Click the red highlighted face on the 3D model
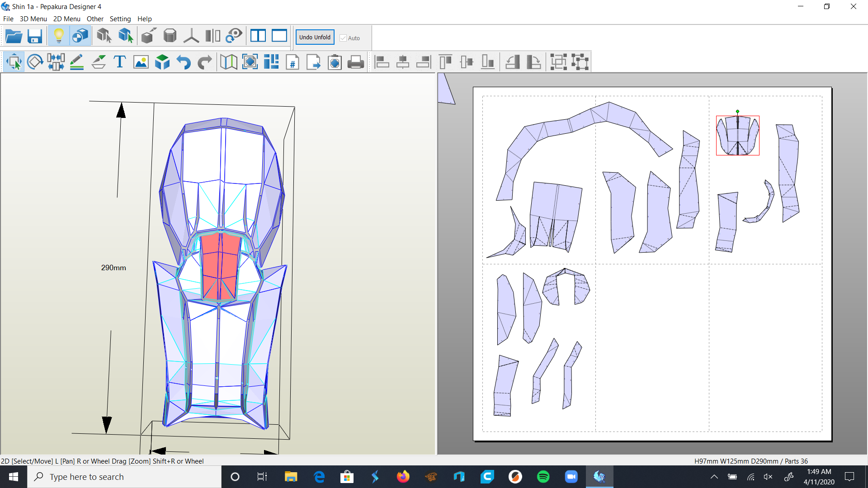868x488 pixels. point(219,267)
